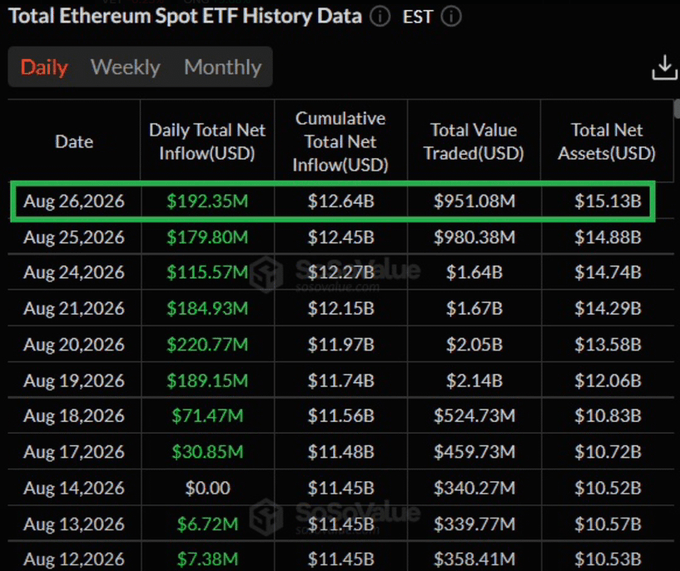Switch to the Weekly tab
Viewport: 680px width, 571px height.
(x=125, y=67)
